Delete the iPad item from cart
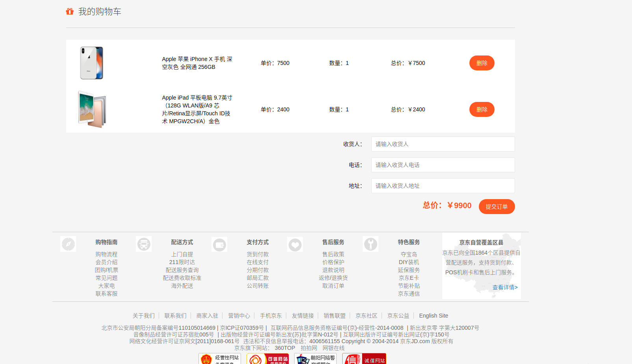 [x=482, y=109]
